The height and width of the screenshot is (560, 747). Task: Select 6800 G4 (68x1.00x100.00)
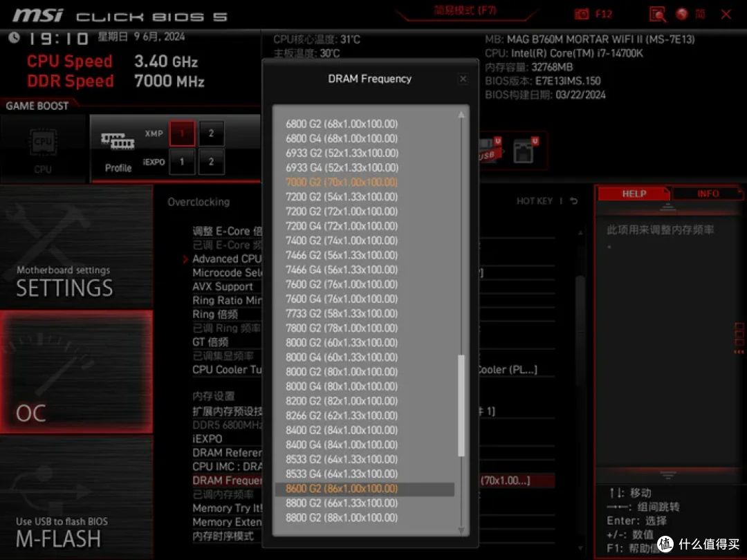(x=341, y=138)
